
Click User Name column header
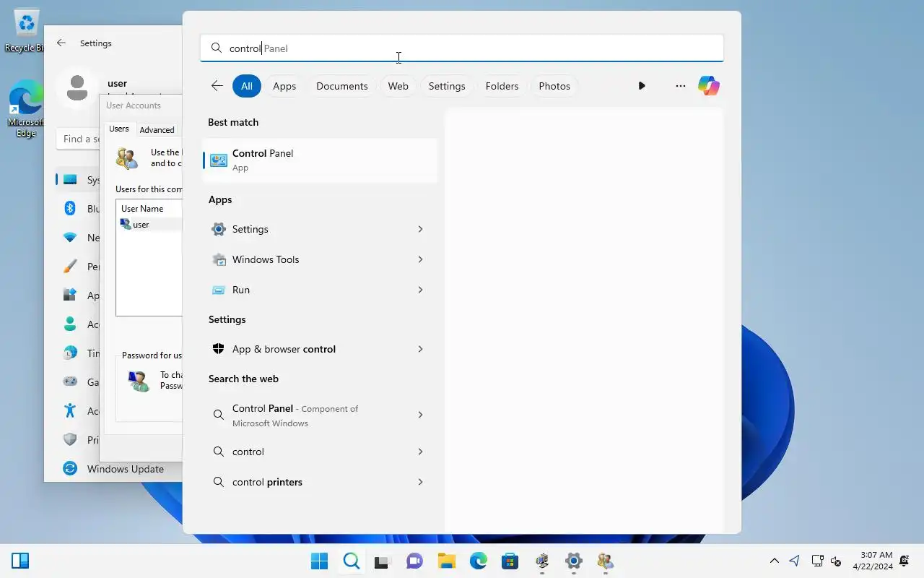point(149,209)
